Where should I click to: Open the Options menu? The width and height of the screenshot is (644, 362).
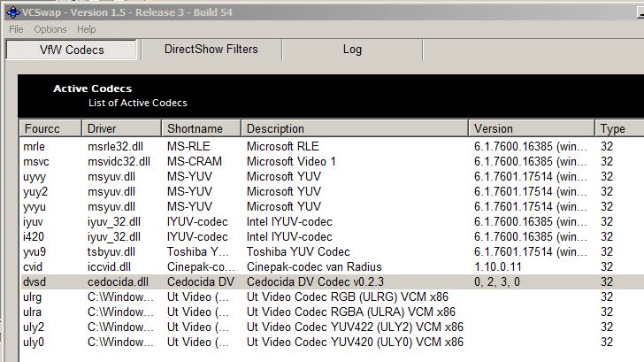tap(50, 29)
